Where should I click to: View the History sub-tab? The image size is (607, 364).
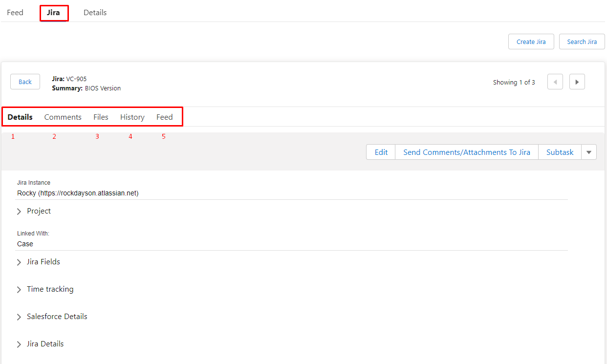click(x=132, y=117)
